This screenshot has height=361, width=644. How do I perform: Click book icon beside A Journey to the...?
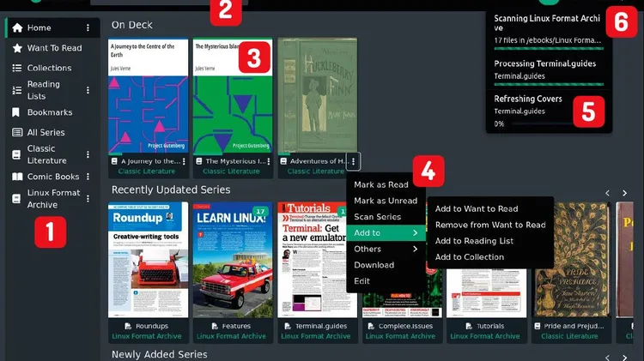(x=114, y=161)
